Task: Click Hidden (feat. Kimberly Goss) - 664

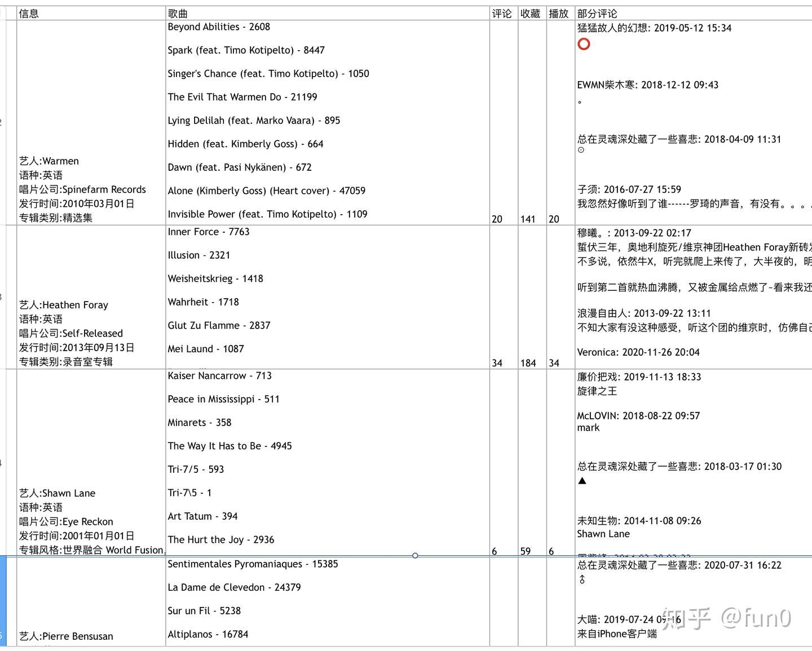Action: pyautogui.click(x=245, y=144)
